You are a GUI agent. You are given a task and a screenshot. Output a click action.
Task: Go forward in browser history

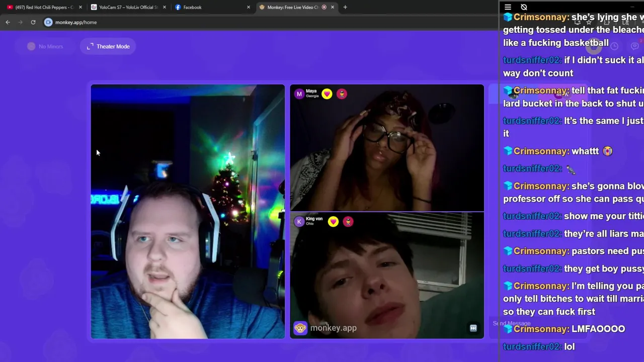tap(20, 22)
